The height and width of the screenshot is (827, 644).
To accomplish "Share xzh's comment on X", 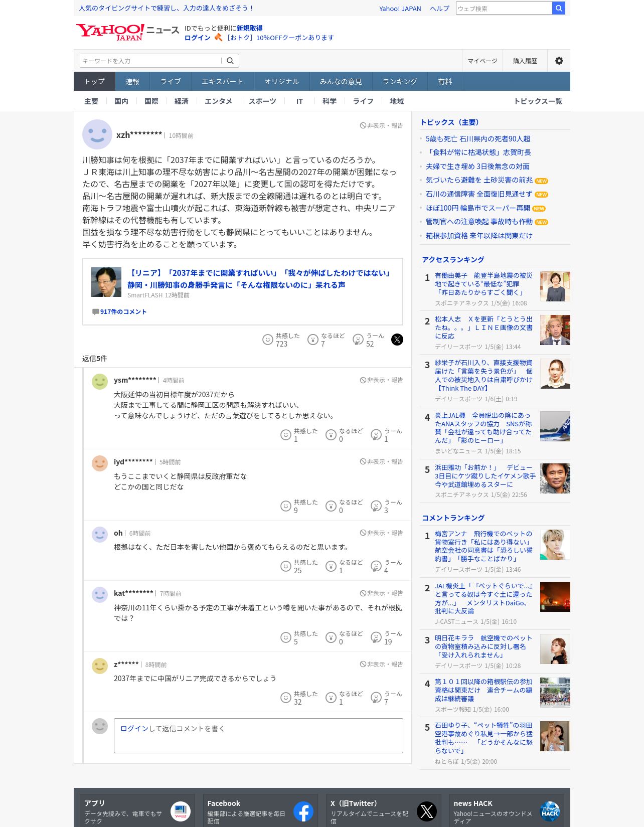I will pyautogui.click(x=397, y=340).
